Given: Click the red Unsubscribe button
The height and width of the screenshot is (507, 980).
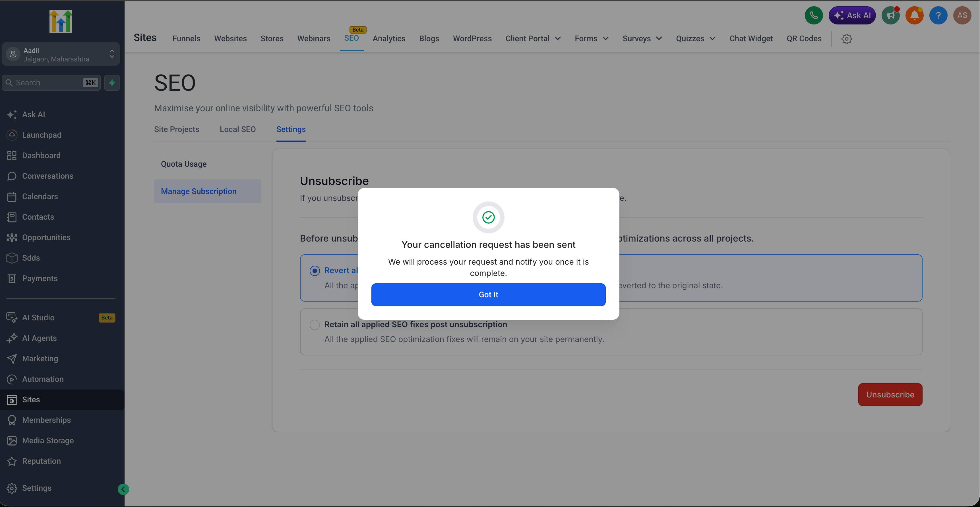Looking at the screenshot, I should (x=890, y=395).
